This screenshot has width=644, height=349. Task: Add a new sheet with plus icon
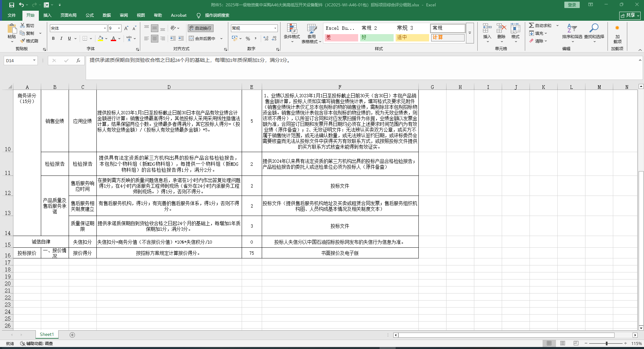click(72, 335)
